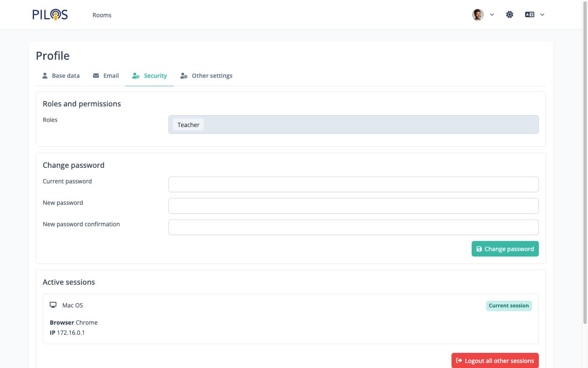Open settings via the gear icon

click(x=509, y=15)
